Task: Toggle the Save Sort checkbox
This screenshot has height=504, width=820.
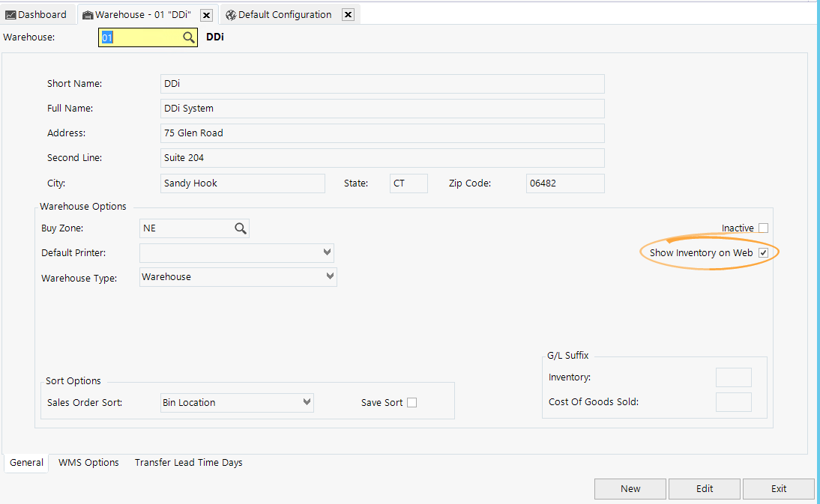Action: (411, 402)
